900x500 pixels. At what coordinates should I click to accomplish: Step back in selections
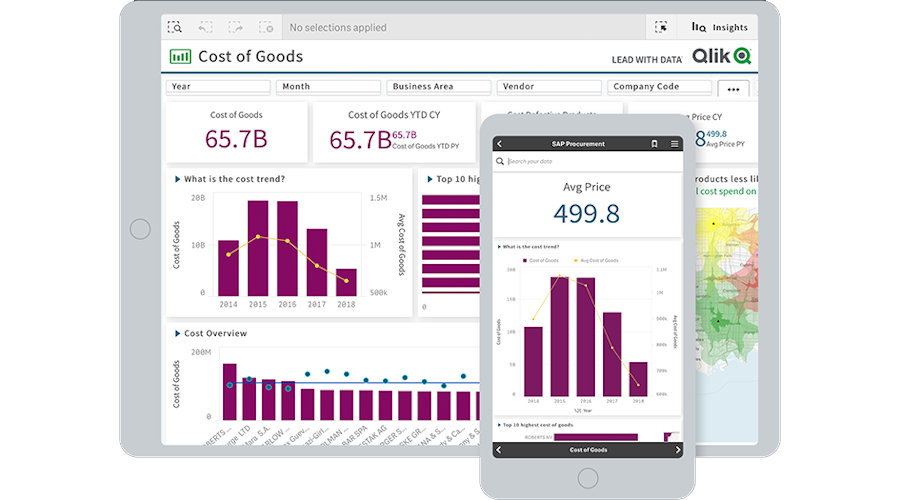pos(205,28)
